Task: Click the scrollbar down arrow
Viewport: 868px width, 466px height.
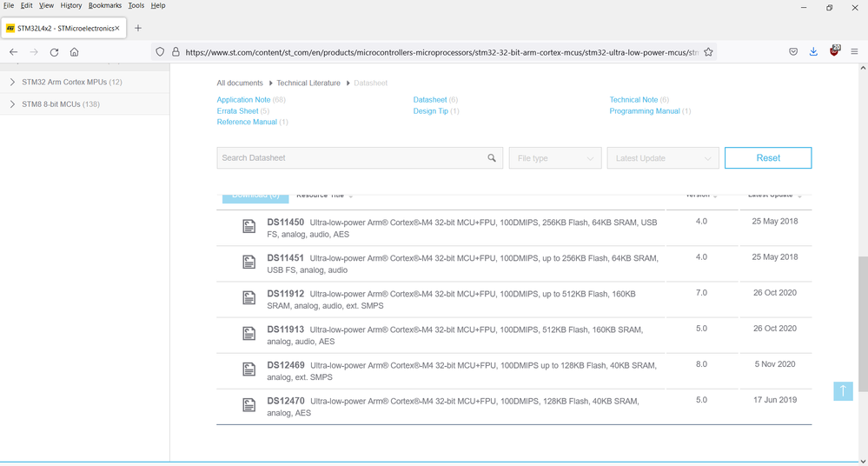Action: pos(863,461)
